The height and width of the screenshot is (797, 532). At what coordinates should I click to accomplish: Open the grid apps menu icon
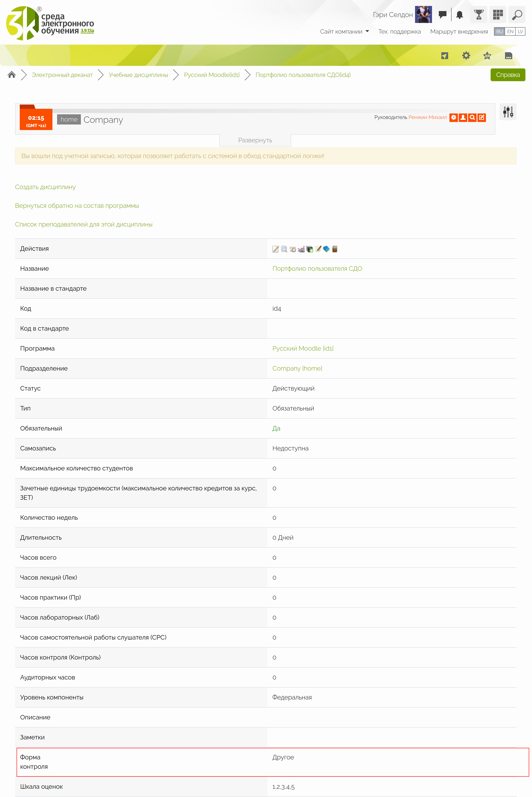point(497,15)
